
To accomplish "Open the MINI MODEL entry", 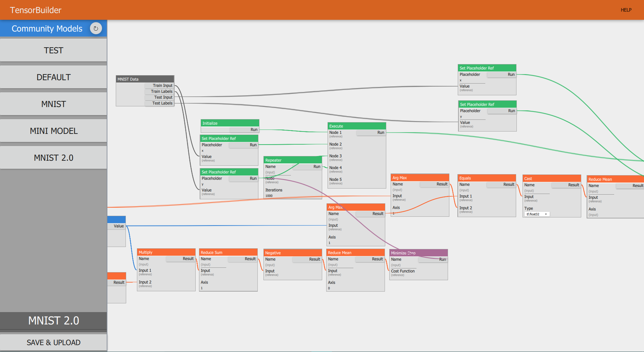I will point(54,131).
